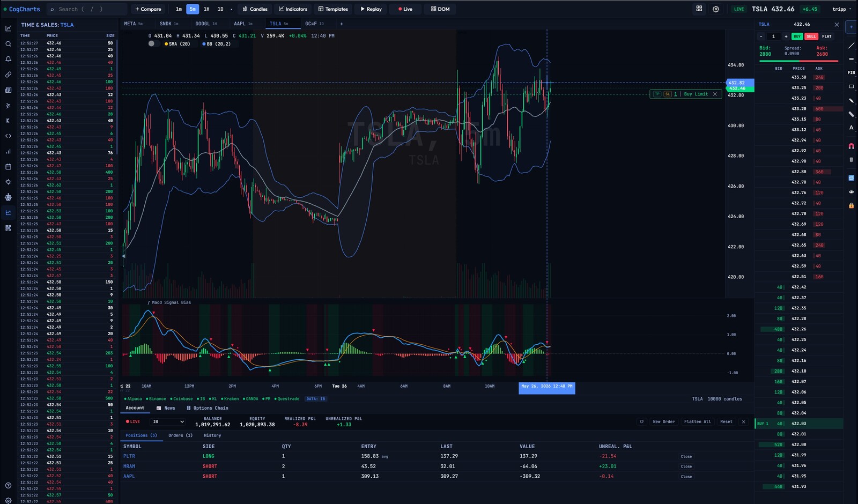Viewport: 858px width, 504px height.
Task: Add a new chart tab with plus
Action: (x=342, y=24)
